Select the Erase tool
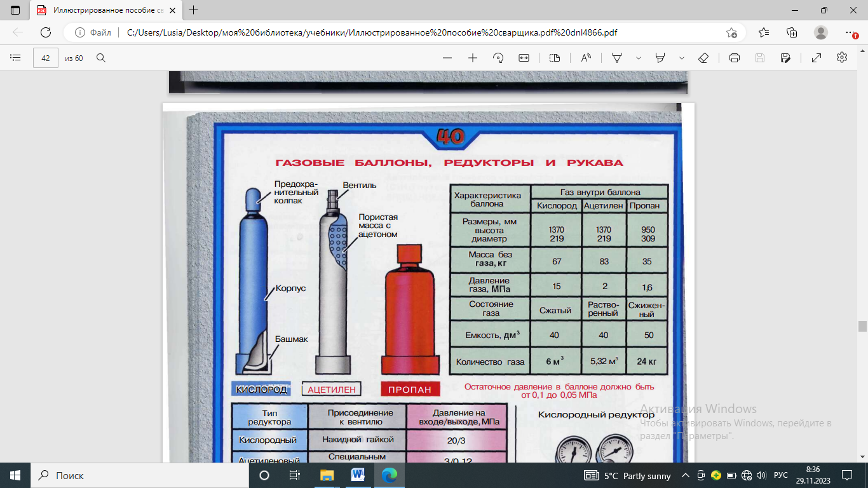Image resolution: width=868 pixels, height=488 pixels. (x=703, y=58)
